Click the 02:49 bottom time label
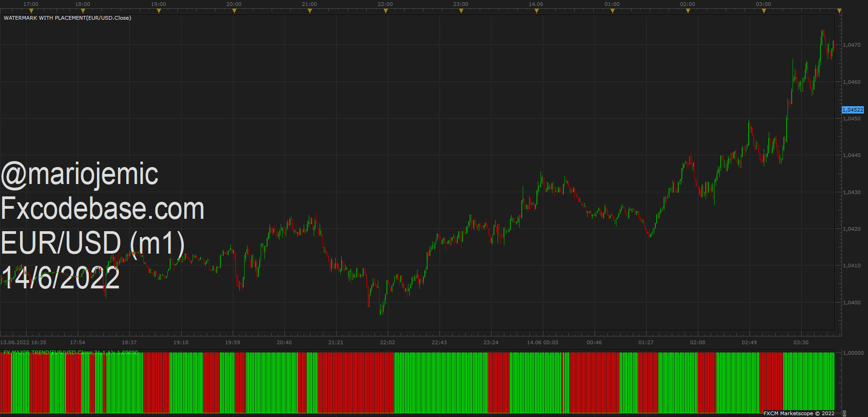Viewport: 868px width, 417px height. click(750, 342)
